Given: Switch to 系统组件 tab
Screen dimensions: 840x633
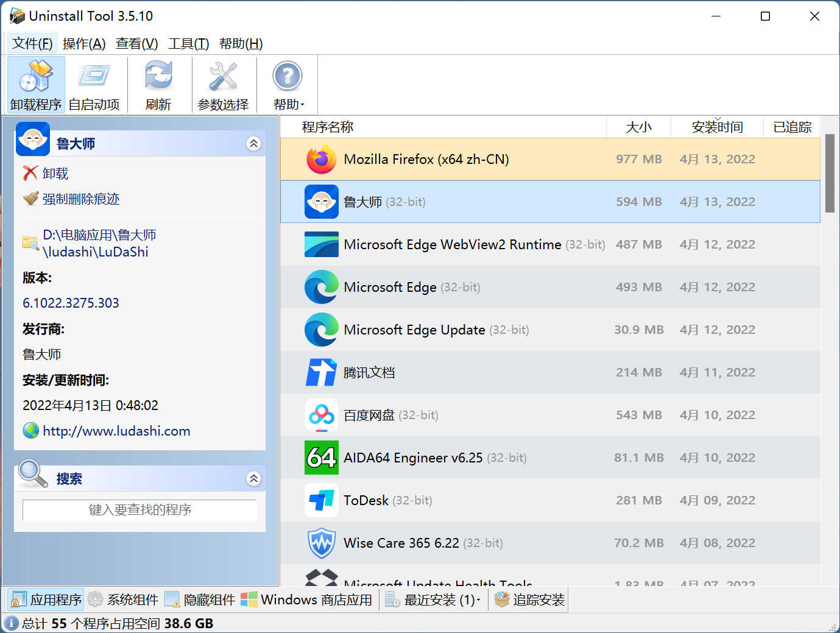Looking at the screenshot, I should (x=123, y=599).
